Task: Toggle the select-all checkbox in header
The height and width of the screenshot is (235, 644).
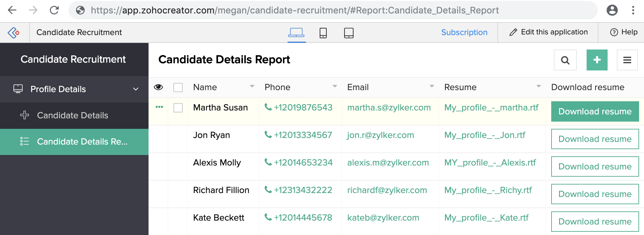Action: (178, 88)
